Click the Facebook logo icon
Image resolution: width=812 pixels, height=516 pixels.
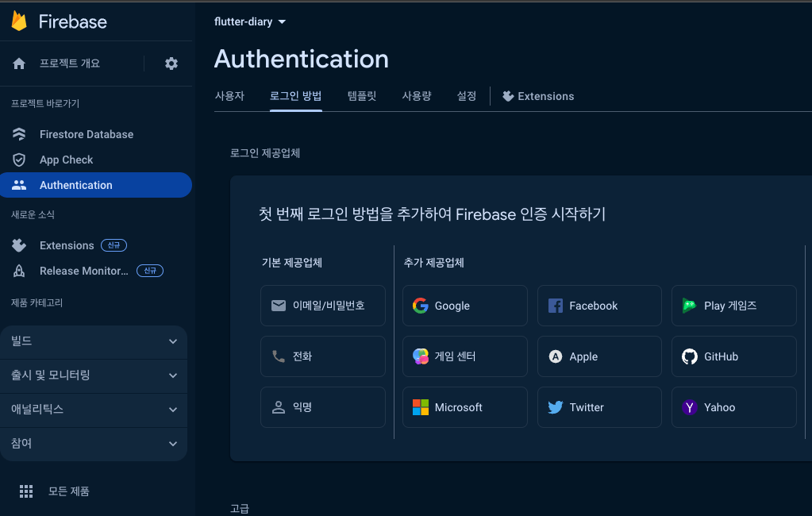point(555,306)
